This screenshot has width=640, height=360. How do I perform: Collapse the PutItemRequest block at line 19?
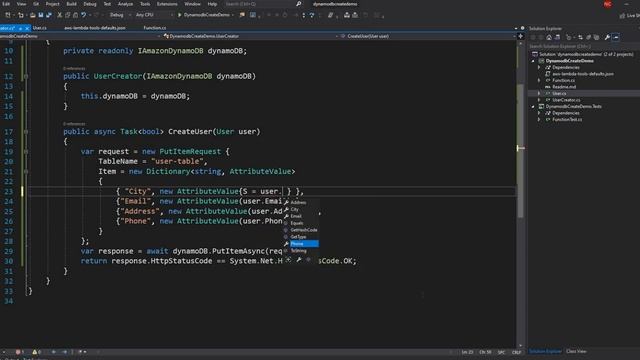tap(26, 151)
